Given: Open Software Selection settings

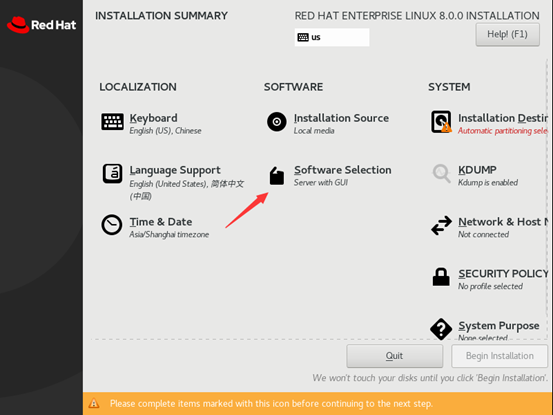Looking at the screenshot, I should [342, 170].
